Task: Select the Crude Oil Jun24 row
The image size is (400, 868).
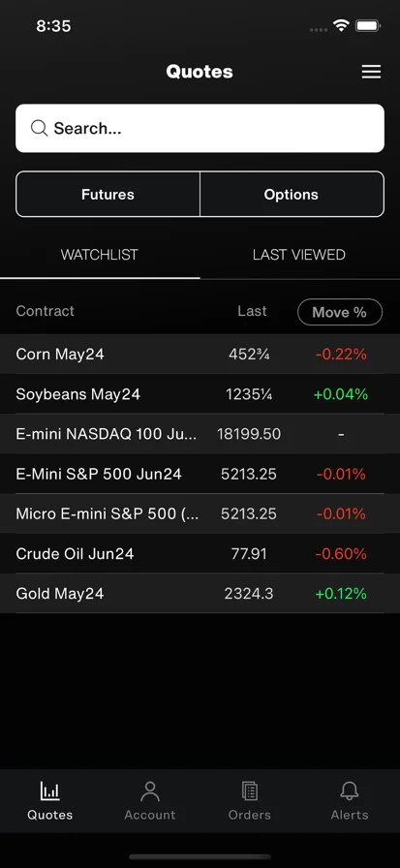Action: point(200,553)
